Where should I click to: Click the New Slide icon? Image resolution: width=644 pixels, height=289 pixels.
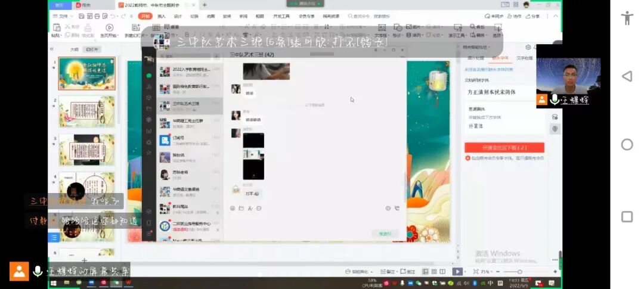[135, 28]
